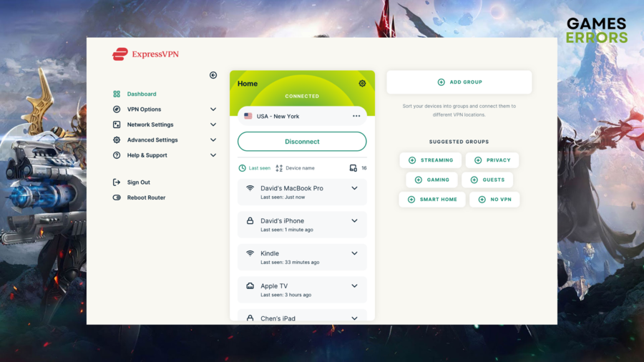
Task: Expand Help & Support chevron
Action: click(213, 155)
